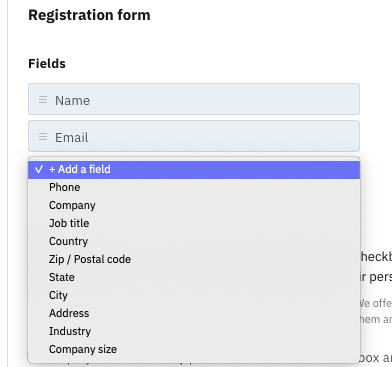Select the Job title option
Image resolution: width=392 pixels, height=367 pixels.
194,223
